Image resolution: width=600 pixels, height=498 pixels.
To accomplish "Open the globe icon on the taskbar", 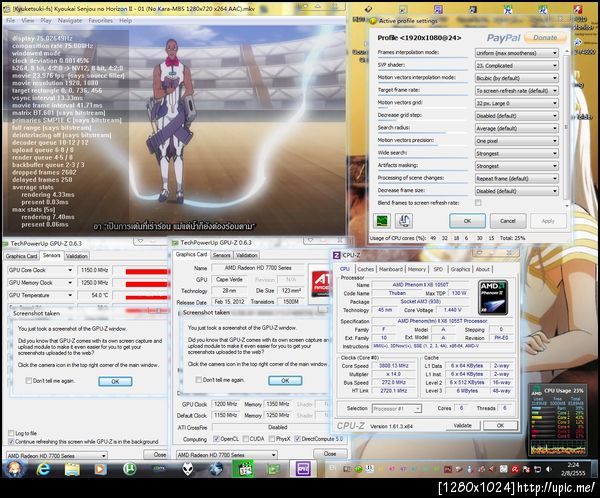I will tap(217, 469).
